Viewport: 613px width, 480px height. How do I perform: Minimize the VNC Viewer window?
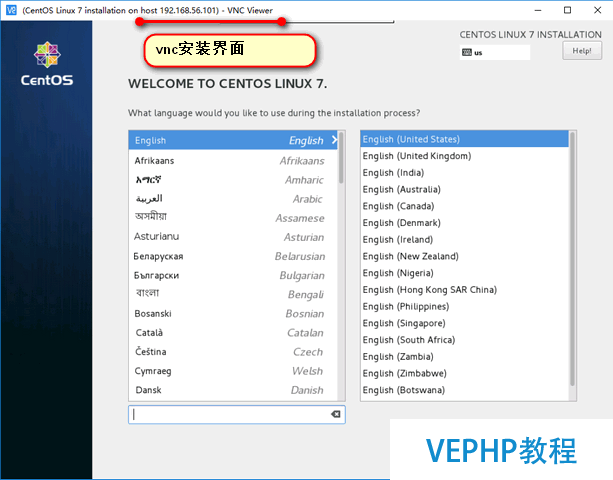coord(538,10)
